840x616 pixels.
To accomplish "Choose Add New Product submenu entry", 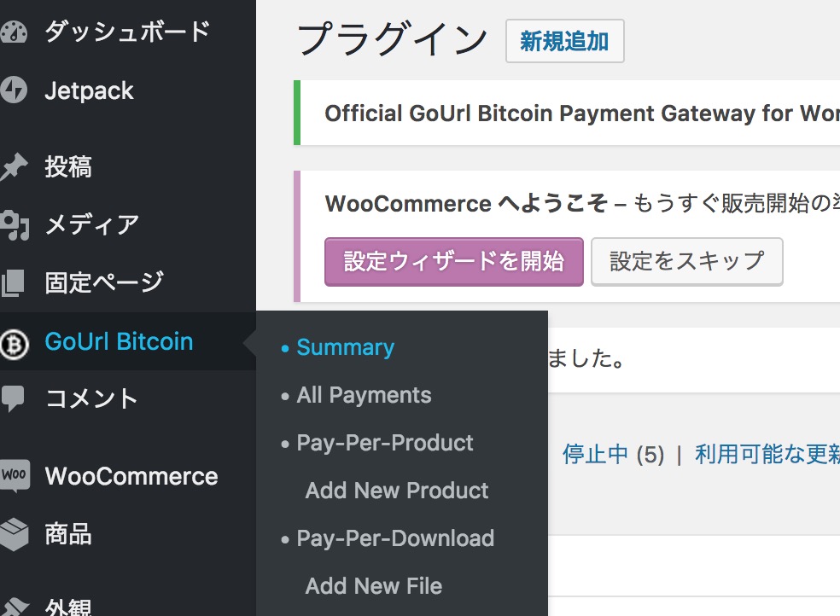I will tap(396, 491).
